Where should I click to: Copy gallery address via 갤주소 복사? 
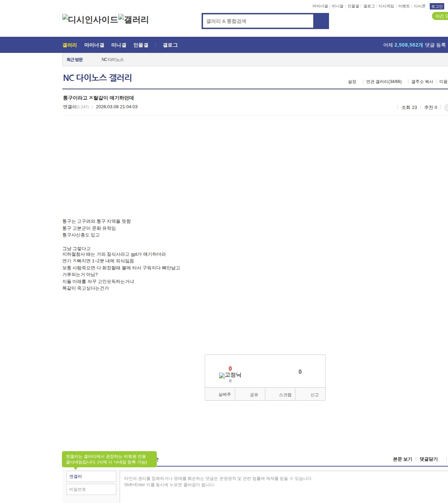point(422,82)
